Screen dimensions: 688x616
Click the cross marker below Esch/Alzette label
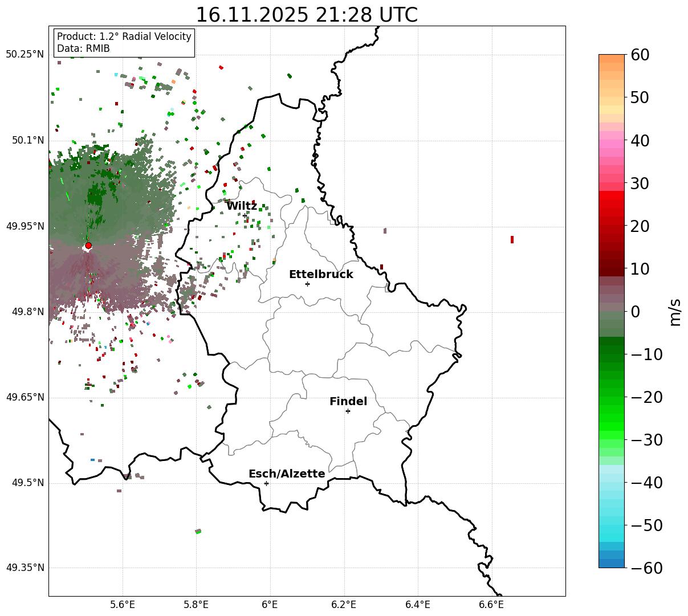266,483
